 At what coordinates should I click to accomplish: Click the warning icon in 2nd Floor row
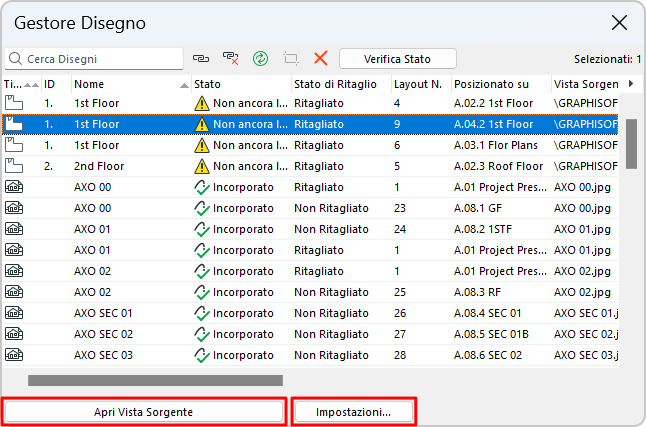point(201,166)
